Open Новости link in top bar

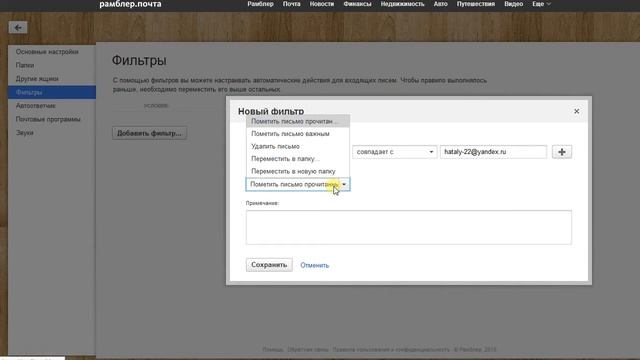coord(322,4)
